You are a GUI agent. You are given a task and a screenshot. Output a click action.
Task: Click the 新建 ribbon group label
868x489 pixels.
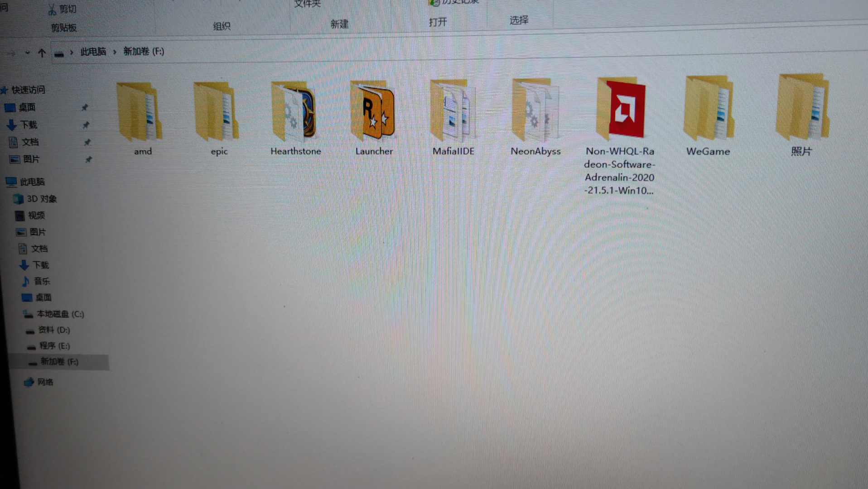click(x=339, y=24)
